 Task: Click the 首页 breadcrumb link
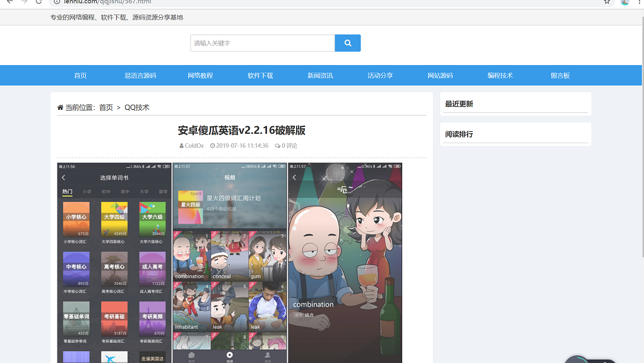[106, 107]
